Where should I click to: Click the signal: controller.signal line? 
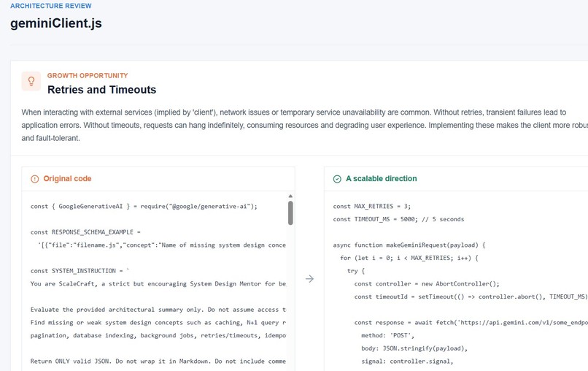pyautogui.click(x=407, y=362)
